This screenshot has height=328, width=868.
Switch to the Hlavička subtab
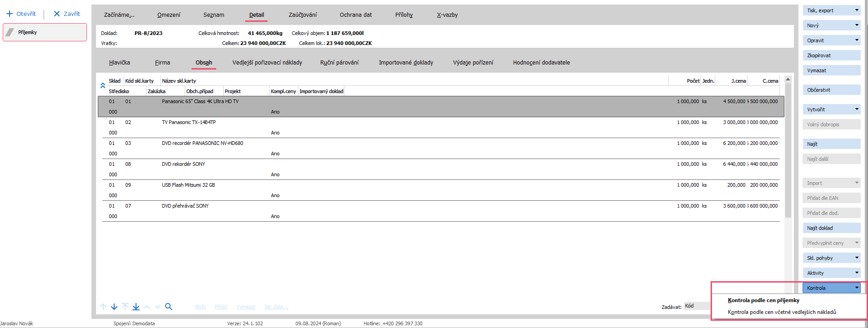coord(120,63)
